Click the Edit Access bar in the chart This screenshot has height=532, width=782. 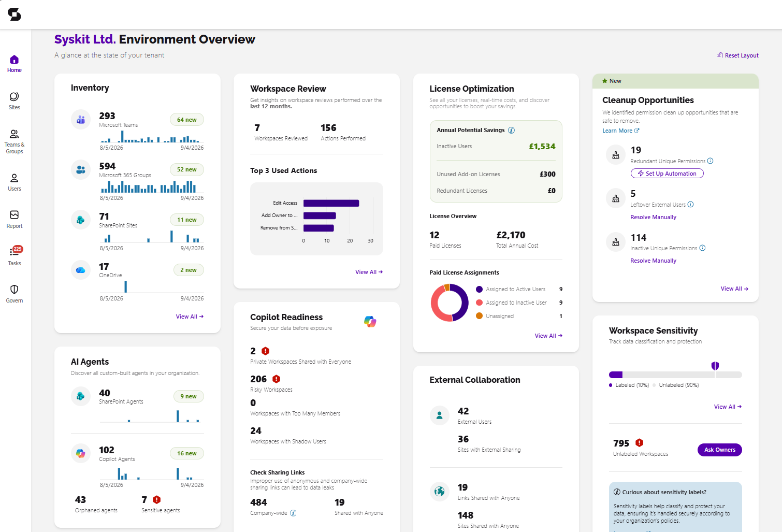[x=331, y=203]
